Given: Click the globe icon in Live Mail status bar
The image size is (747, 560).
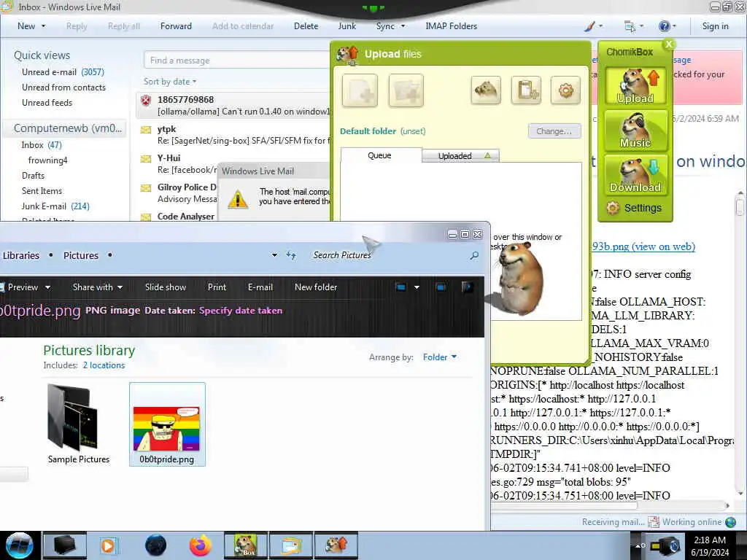Looking at the screenshot, I should click(730, 522).
